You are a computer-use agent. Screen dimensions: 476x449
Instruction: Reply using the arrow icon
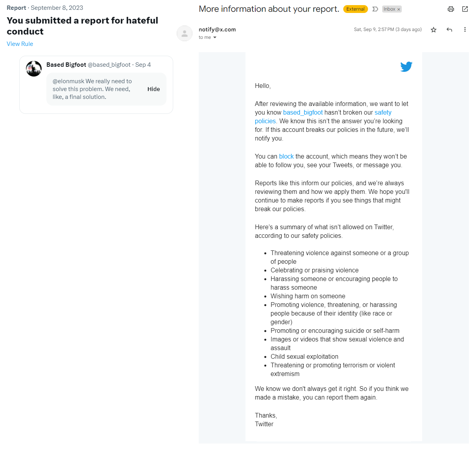click(x=449, y=30)
